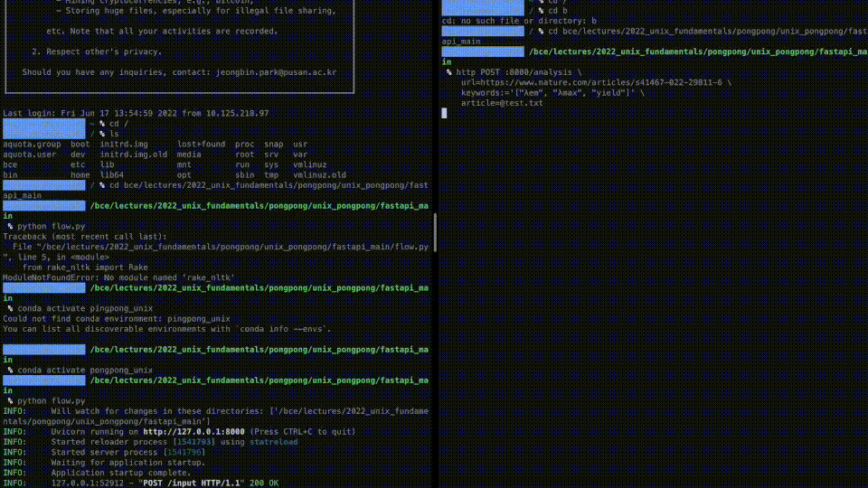Click the 'POST /input HTTP/1.1' request text
The height and width of the screenshot is (488, 868).
pyautogui.click(x=192, y=483)
